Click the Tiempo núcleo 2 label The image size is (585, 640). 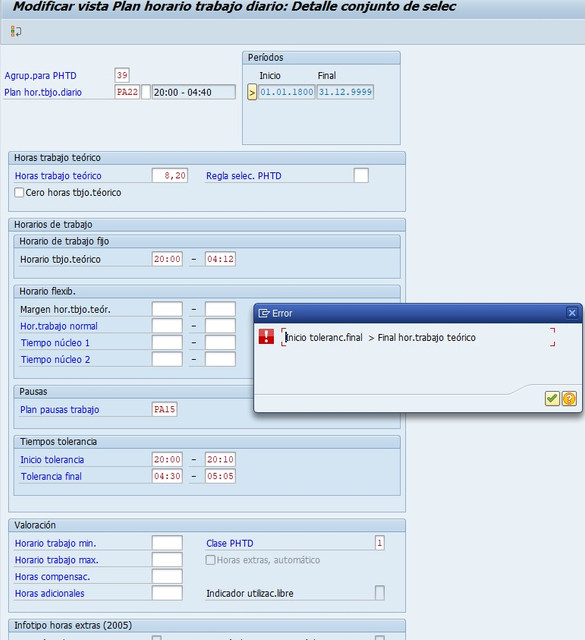click(55, 360)
